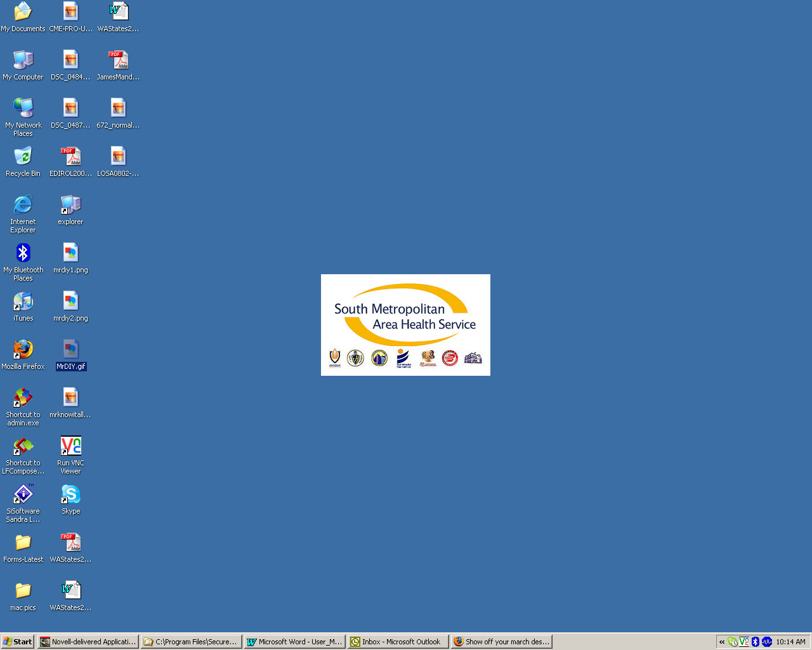Viewport: 812px width, 650px height.
Task: Switch to Firefox 'Show off your march' window
Action: [x=502, y=642]
